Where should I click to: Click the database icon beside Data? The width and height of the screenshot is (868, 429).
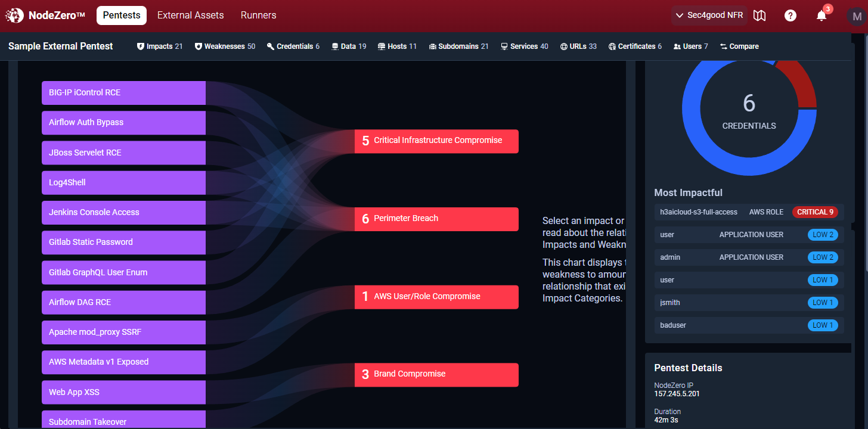[x=335, y=46]
